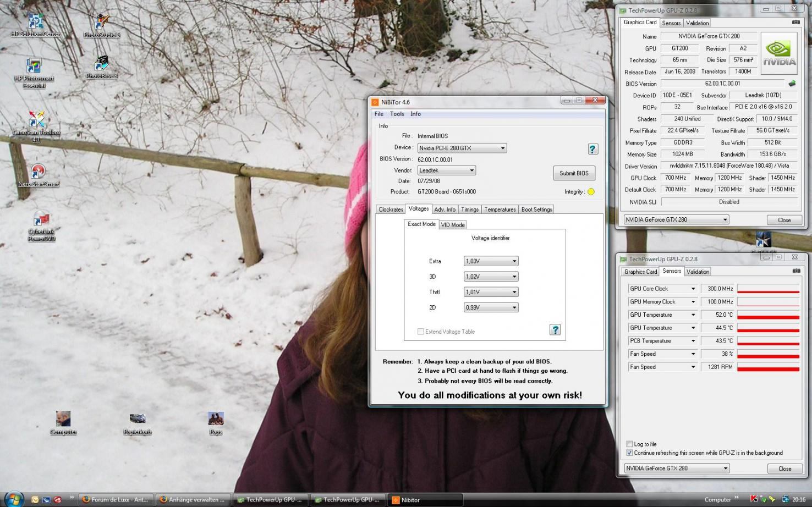The image size is (812, 507).
Task: Open the Thrtl voltage dropdown
Action: point(491,292)
